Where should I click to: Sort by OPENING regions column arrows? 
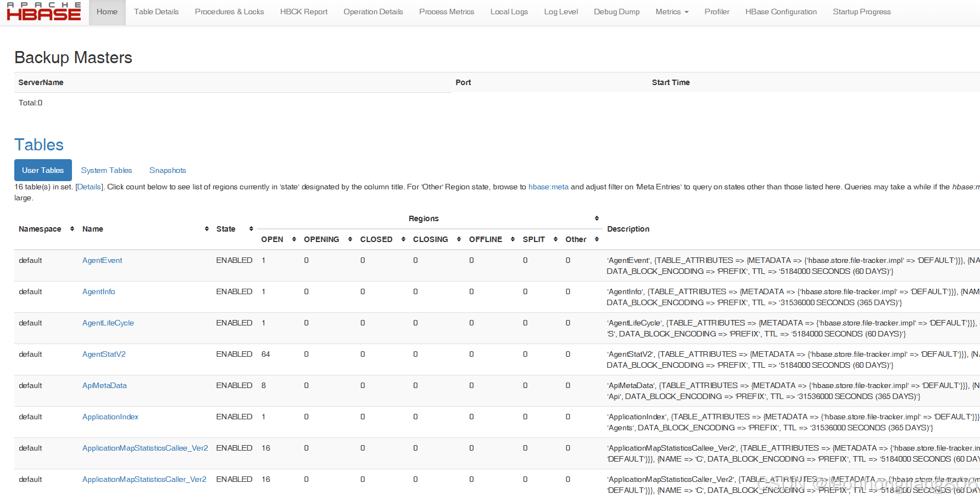tap(350, 239)
